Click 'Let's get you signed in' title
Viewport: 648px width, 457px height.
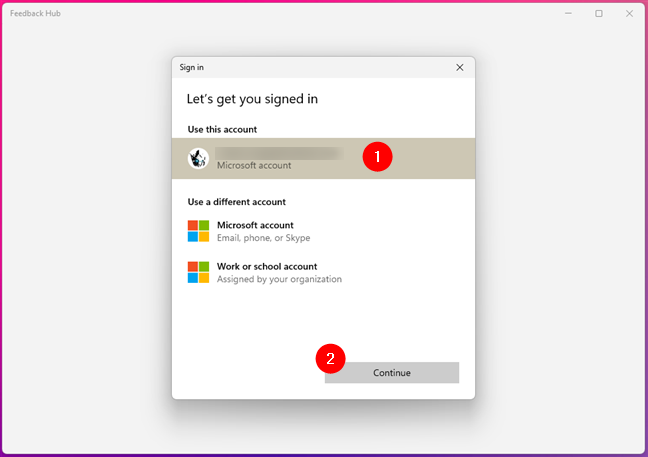pos(252,99)
